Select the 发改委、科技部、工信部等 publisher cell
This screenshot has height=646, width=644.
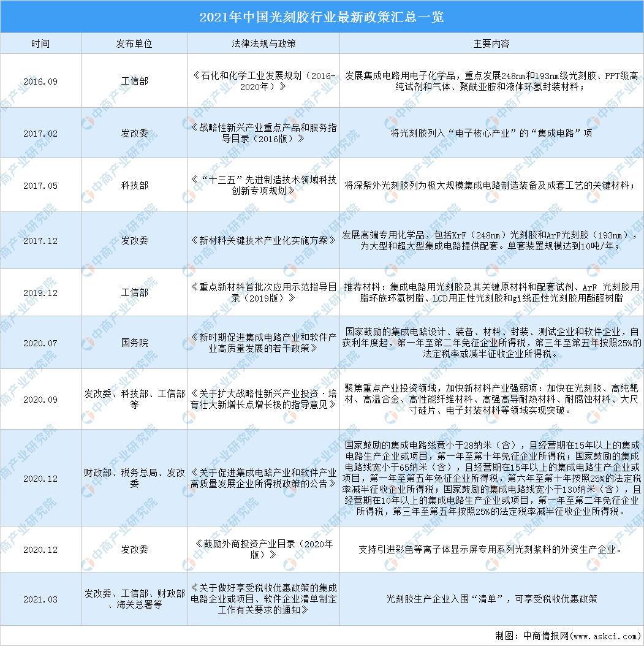point(134,400)
